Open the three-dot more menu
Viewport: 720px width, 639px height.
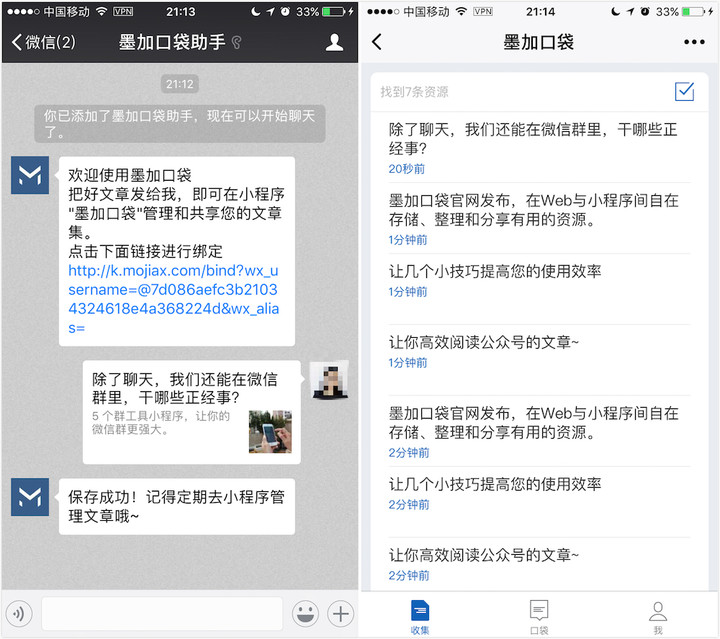tap(694, 42)
